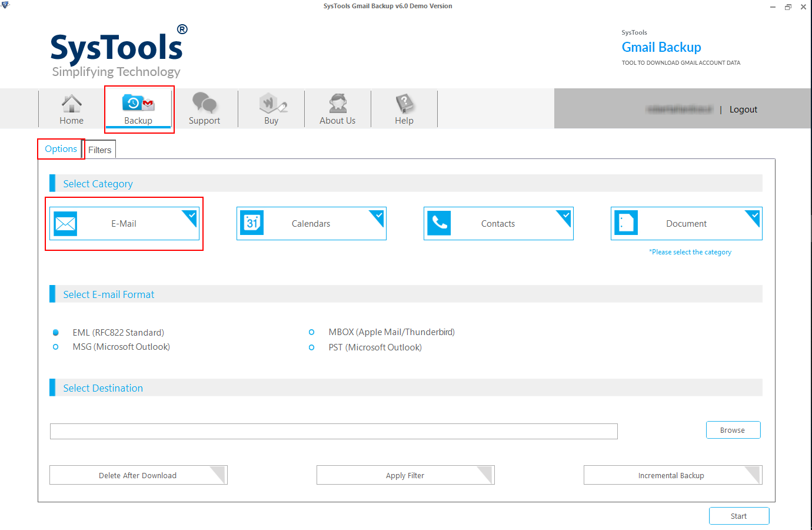Click 'Simplifying Technology' tagline
The height and width of the screenshot is (530, 812).
(x=117, y=72)
